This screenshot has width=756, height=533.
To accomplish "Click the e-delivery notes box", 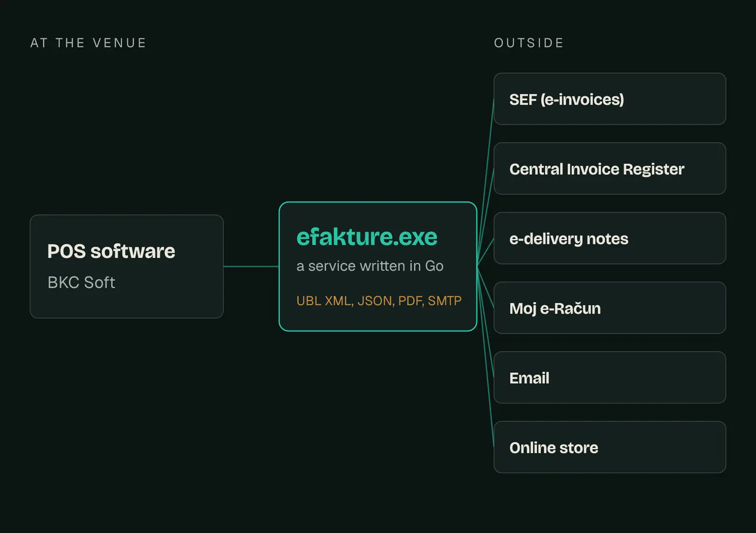I will click(610, 238).
